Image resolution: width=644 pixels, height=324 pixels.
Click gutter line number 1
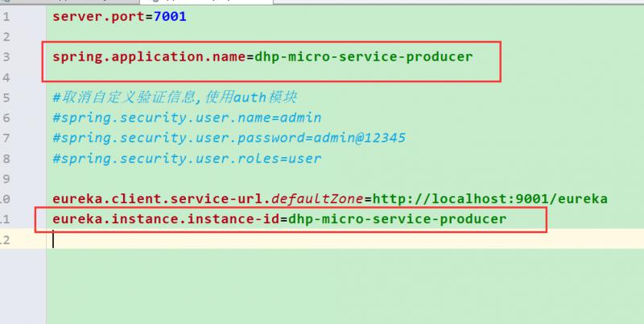point(6,17)
